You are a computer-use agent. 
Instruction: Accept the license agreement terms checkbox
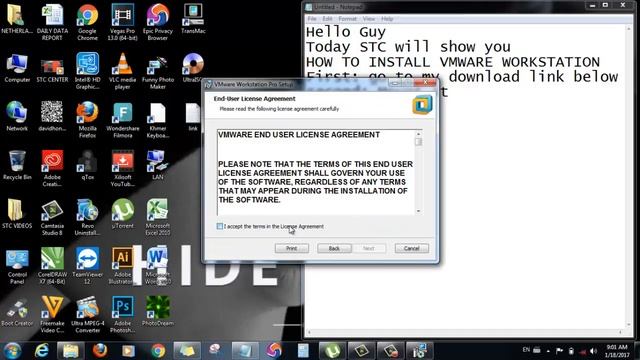[220, 226]
